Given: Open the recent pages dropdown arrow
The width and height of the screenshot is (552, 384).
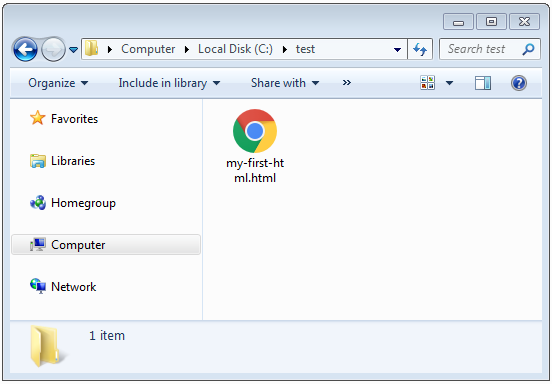Looking at the screenshot, I should tap(73, 50).
